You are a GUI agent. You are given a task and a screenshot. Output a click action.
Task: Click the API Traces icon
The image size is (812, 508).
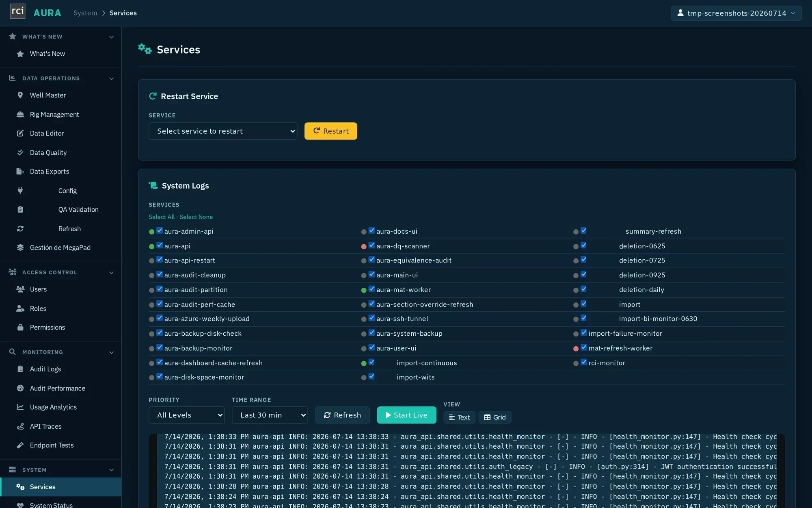[x=20, y=426]
